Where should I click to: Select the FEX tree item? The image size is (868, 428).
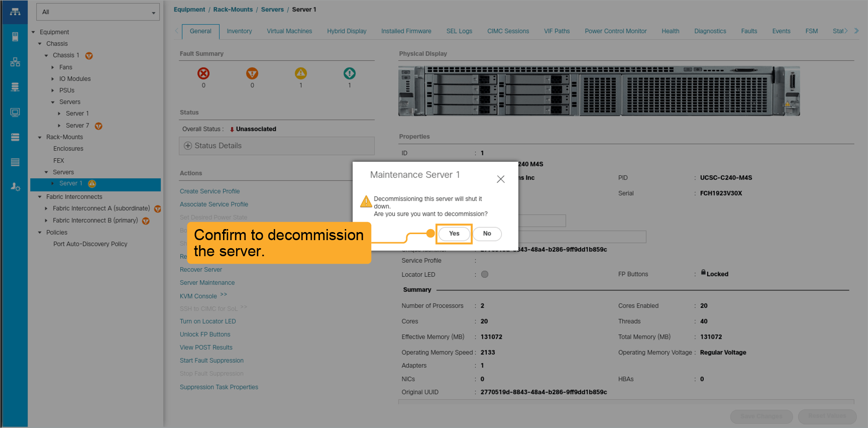59,161
